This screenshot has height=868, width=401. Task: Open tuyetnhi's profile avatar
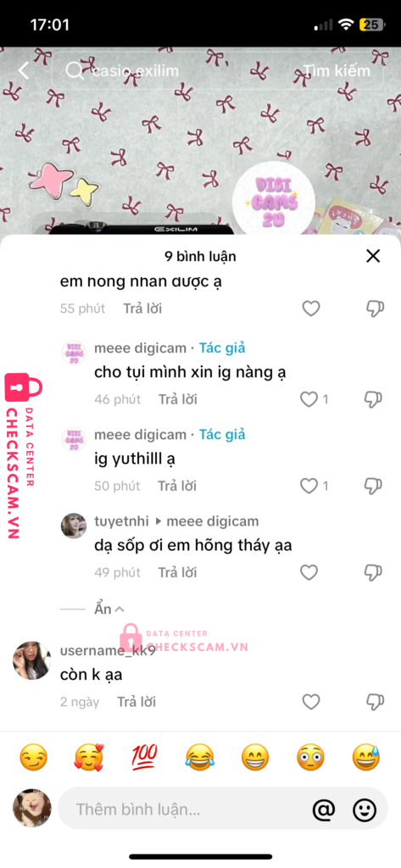tap(74, 526)
